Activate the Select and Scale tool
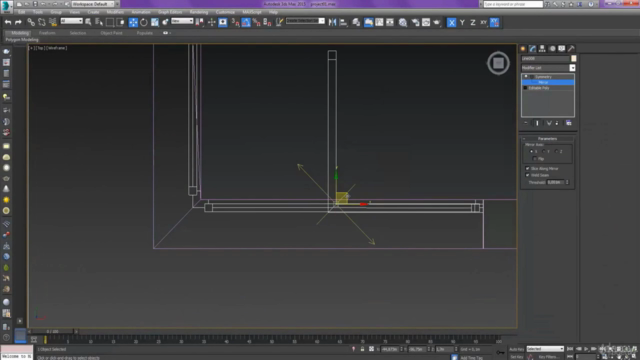Image resolution: width=640 pixels, height=360 pixels. click(155, 22)
